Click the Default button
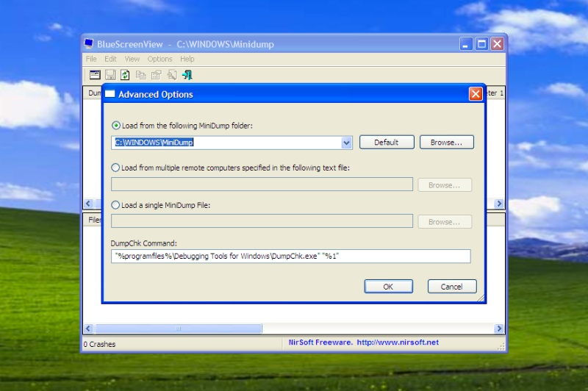The height and width of the screenshot is (391, 588). click(x=386, y=143)
